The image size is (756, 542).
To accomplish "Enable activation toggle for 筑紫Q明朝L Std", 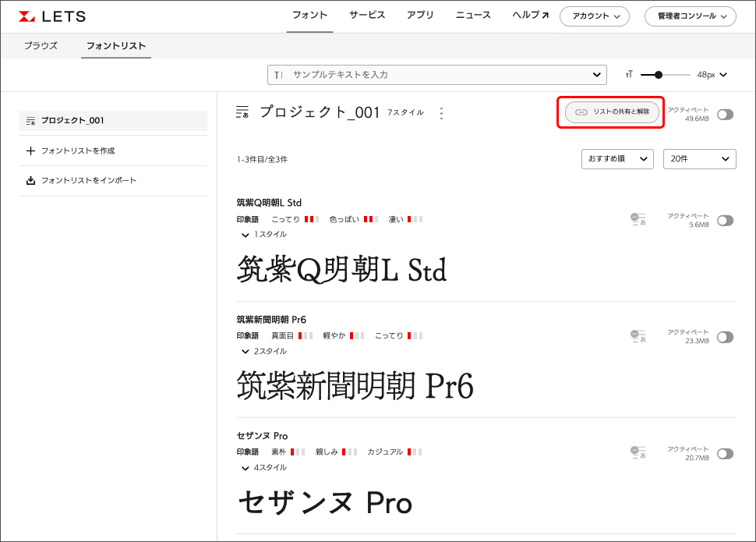I will tap(725, 221).
